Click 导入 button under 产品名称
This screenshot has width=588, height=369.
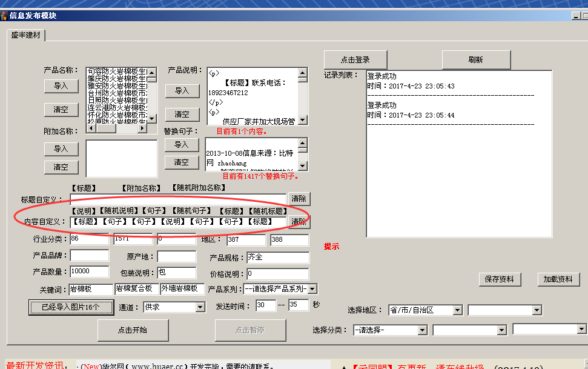click(61, 86)
